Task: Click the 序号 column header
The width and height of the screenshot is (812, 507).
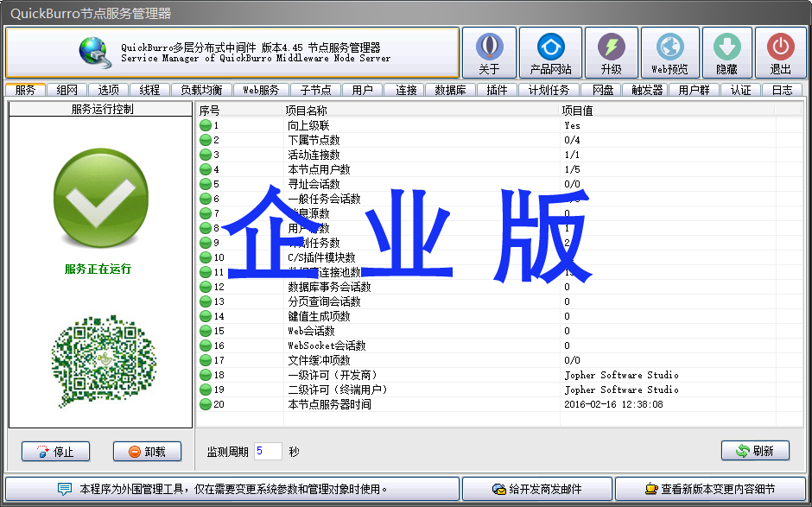Action: (240, 111)
